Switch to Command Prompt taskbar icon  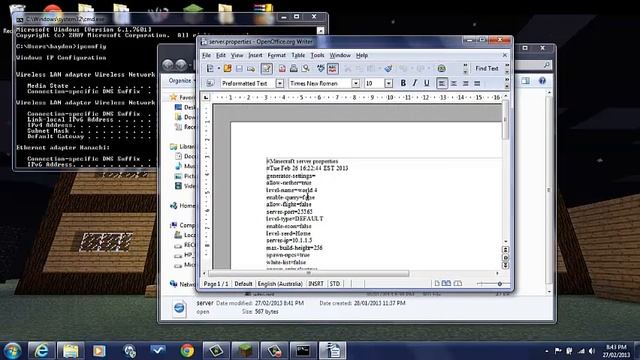303,351
